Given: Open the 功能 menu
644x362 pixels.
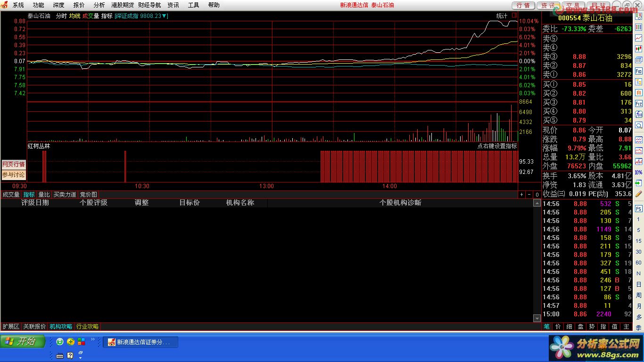Looking at the screenshot, I should point(39,5).
